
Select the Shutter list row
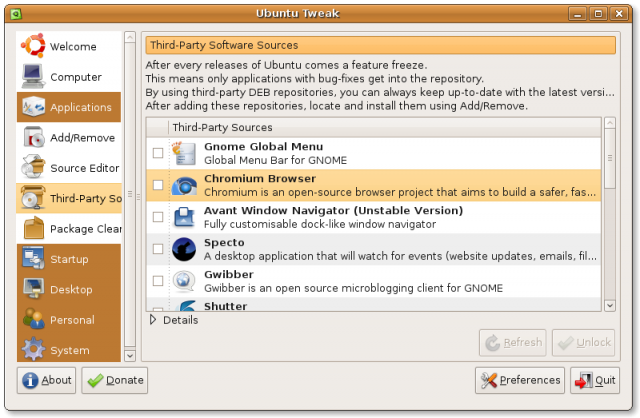(x=373, y=305)
